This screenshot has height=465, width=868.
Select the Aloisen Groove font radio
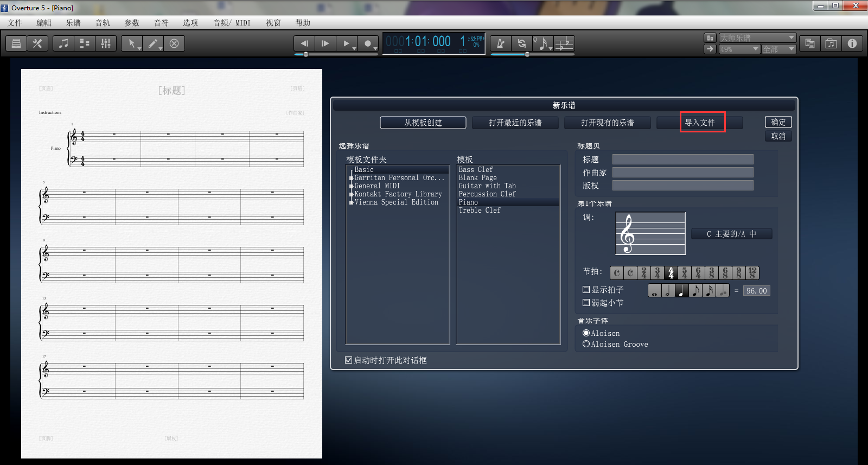pyautogui.click(x=586, y=344)
